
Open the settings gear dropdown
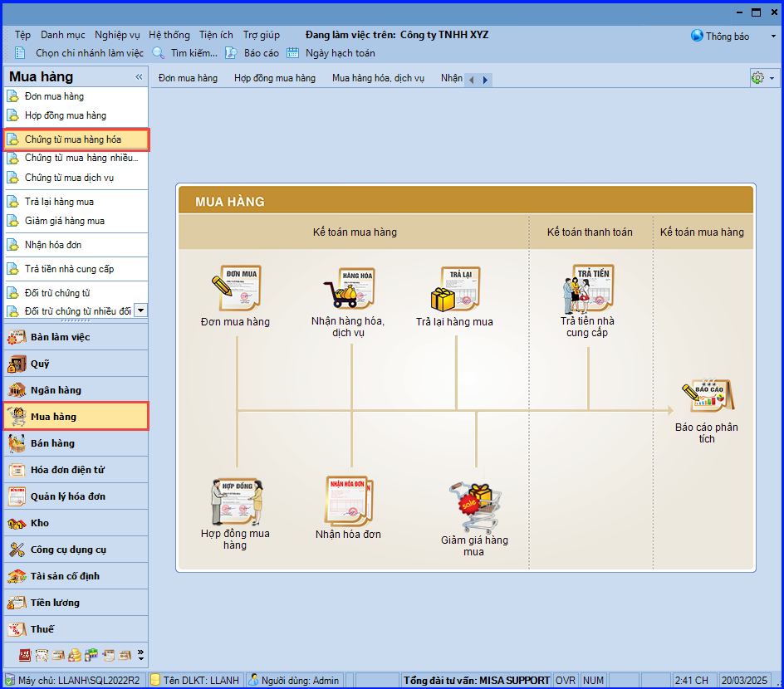pyautogui.click(x=762, y=78)
